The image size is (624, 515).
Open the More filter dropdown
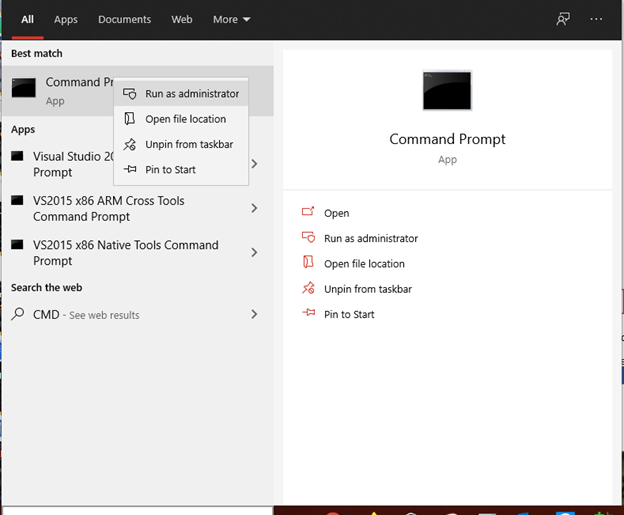pyautogui.click(x=232, y=20)
